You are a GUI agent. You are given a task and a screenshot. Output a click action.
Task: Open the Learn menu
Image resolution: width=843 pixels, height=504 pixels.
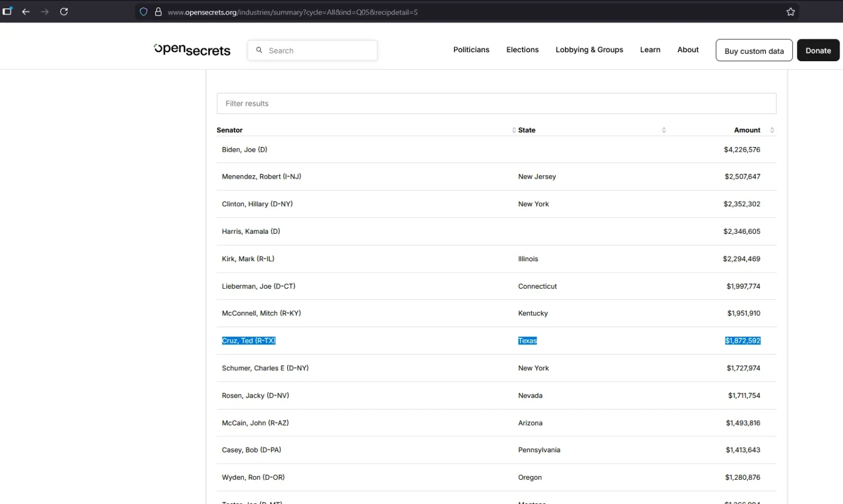tap(650, 50)
